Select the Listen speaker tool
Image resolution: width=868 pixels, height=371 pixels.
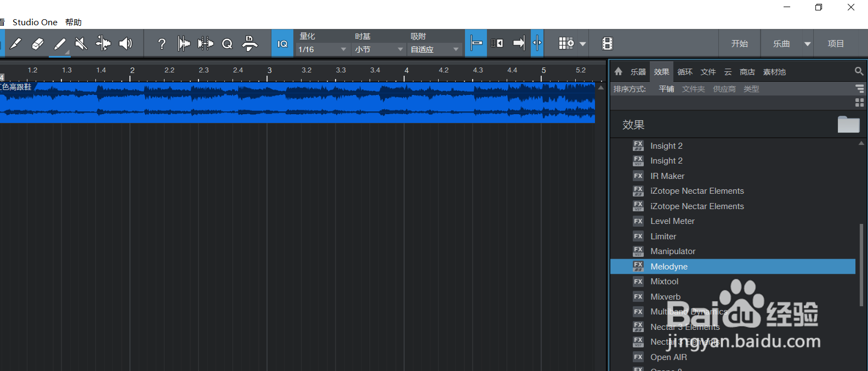point(126,43)
